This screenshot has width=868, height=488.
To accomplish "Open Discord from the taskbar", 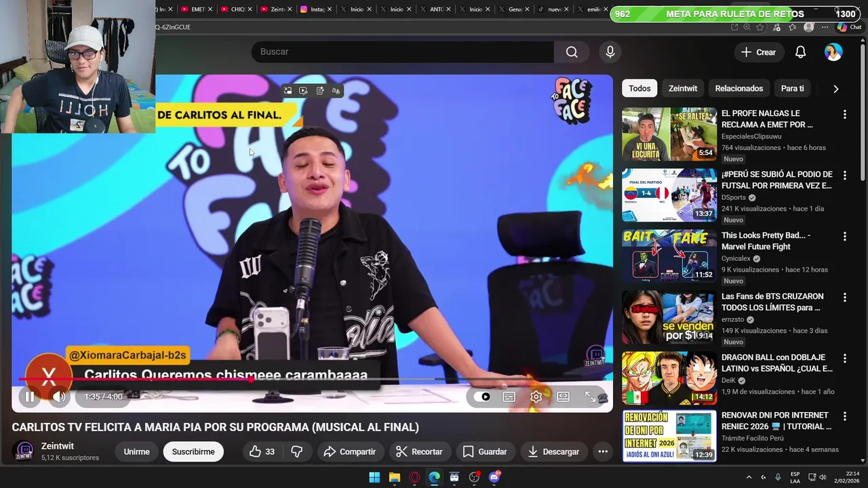I will point(494,477).
